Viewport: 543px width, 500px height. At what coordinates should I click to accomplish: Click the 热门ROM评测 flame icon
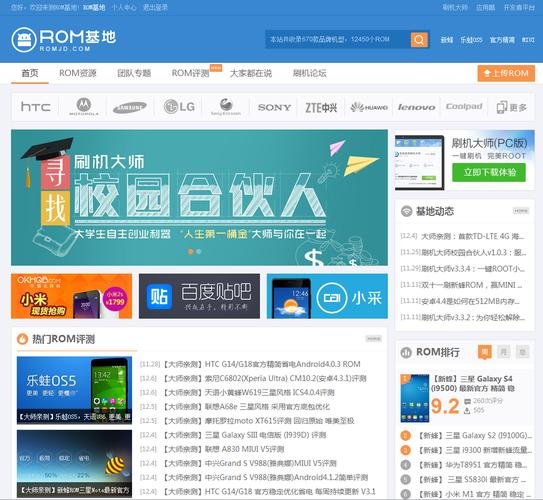tap(23, 339)
